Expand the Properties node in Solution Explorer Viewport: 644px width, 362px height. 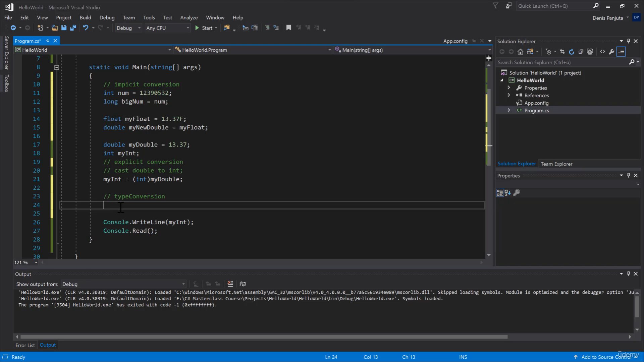(509, 87)
